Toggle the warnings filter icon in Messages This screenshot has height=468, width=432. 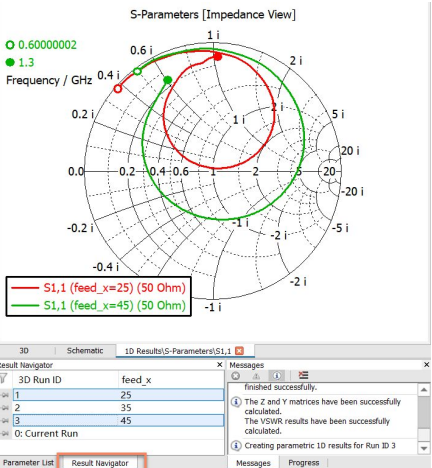256,376
